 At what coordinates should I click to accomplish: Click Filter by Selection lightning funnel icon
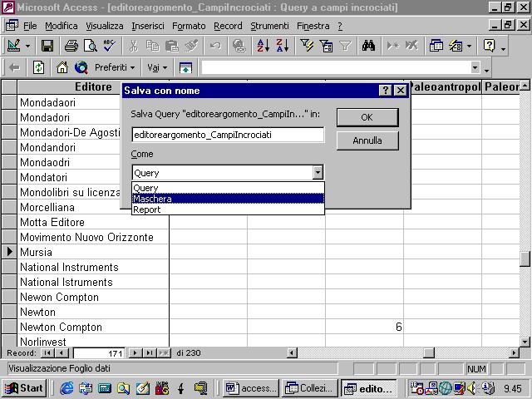pyautogui.click(x=307, y=46)
